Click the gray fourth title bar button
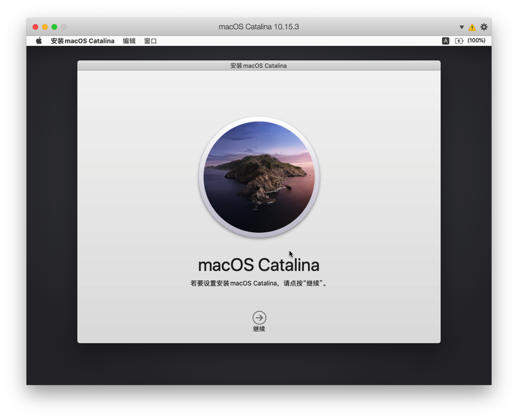The width and height of the screenshot is (518, 420). (64, 27)
